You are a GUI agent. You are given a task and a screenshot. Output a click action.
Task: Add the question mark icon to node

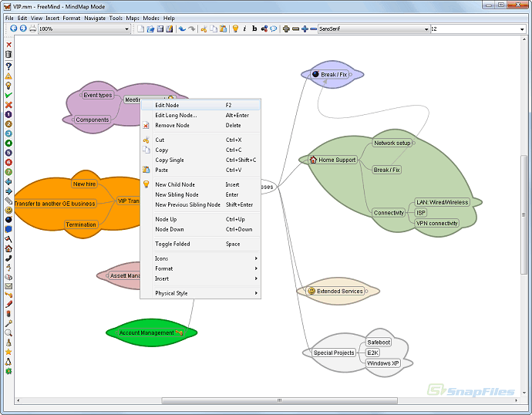coord(8,65)
